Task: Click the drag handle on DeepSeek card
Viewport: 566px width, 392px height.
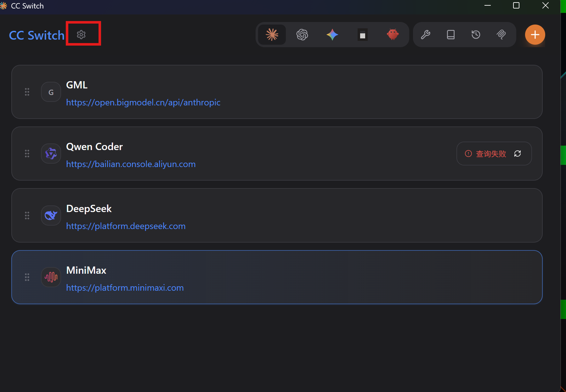Action: pos(27,216)
